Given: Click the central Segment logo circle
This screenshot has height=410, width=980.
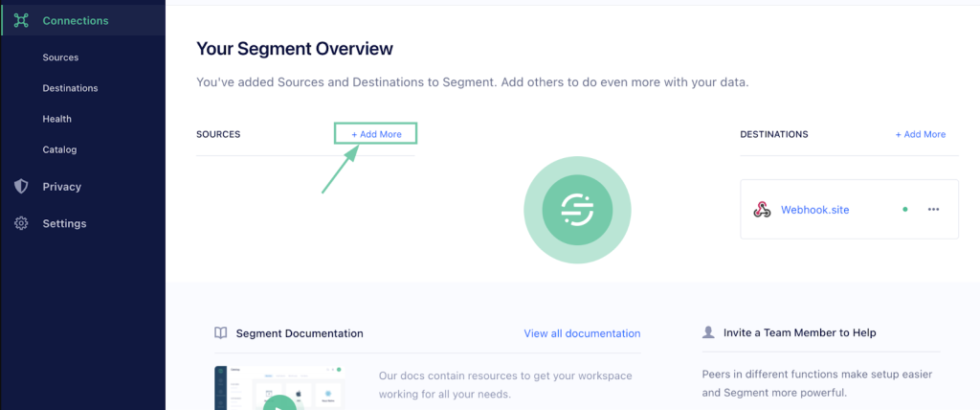Looking at the screenshot, I should click(x=577, y=210).
